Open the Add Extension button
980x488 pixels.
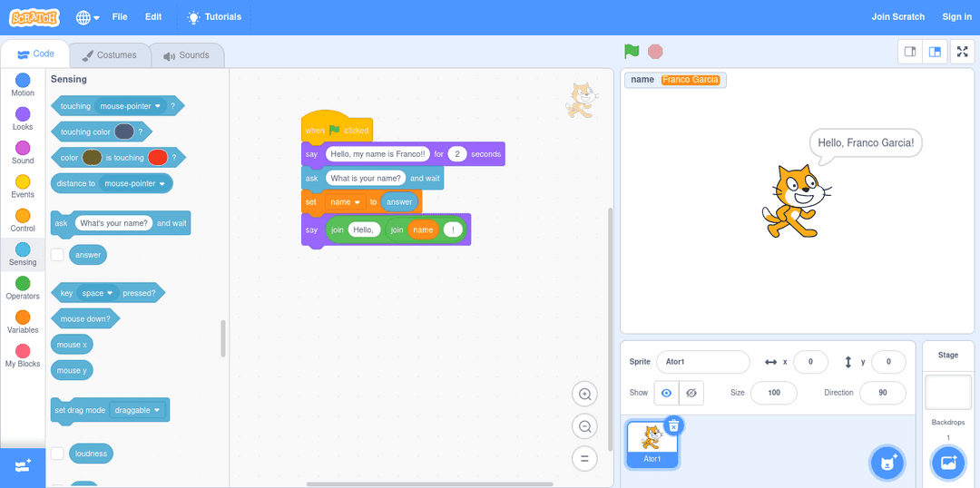pyautogui.click(x=23, y=464)
